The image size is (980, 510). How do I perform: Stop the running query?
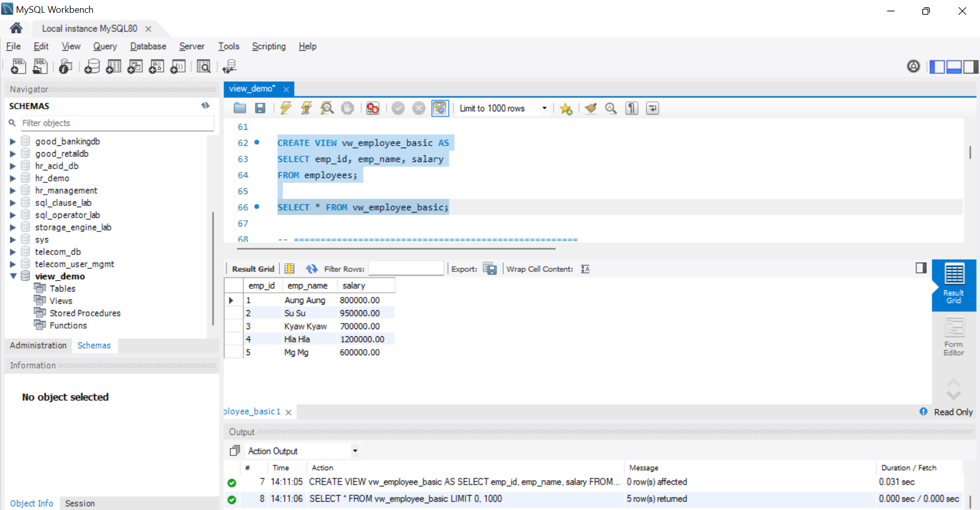347,108
